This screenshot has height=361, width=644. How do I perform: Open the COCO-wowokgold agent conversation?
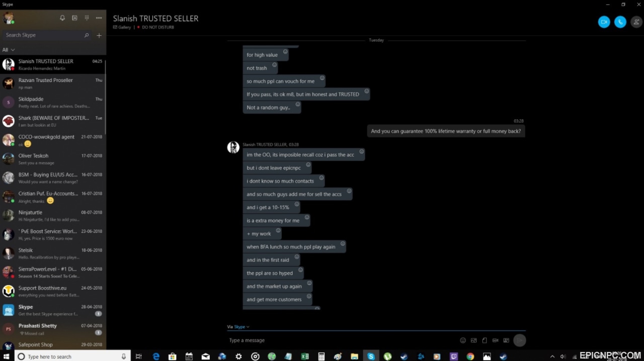[53, 140]
